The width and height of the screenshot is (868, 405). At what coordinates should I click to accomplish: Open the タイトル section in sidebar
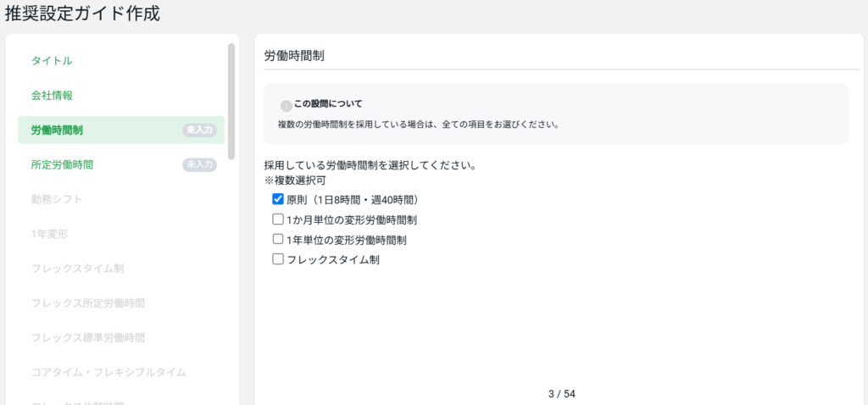(52, 61)
